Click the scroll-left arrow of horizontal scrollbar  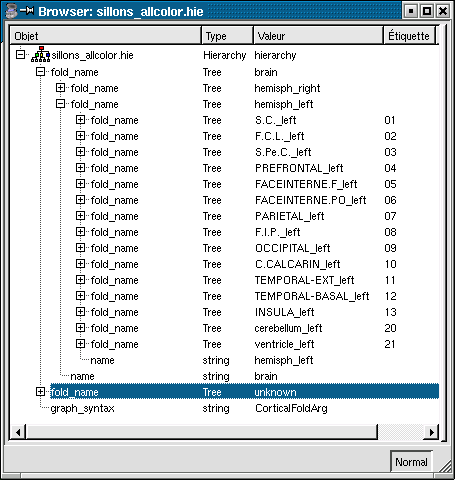click(18, 432)
